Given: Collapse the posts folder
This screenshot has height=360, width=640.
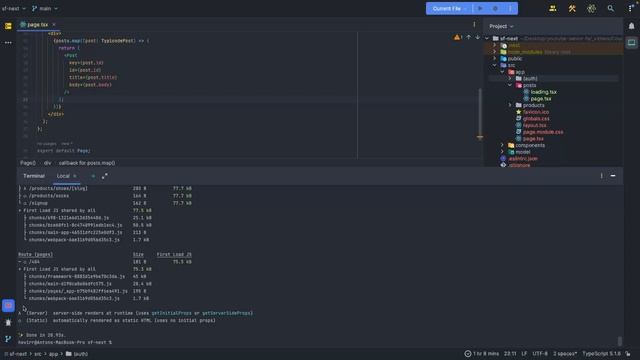Looking at the screenshot, I should pyautogui.click(x=510, y=85).
